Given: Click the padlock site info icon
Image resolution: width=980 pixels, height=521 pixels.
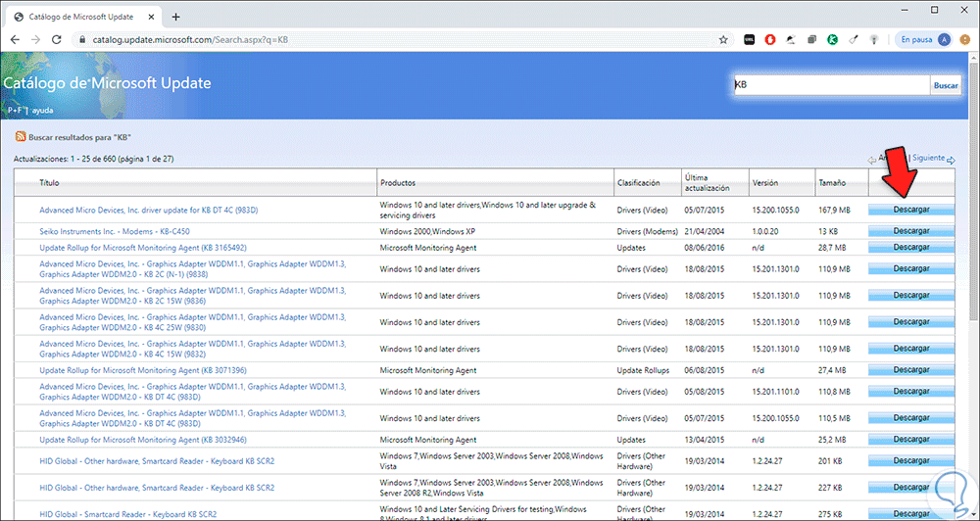Looking at the screenshot, I should pos(82,39).
